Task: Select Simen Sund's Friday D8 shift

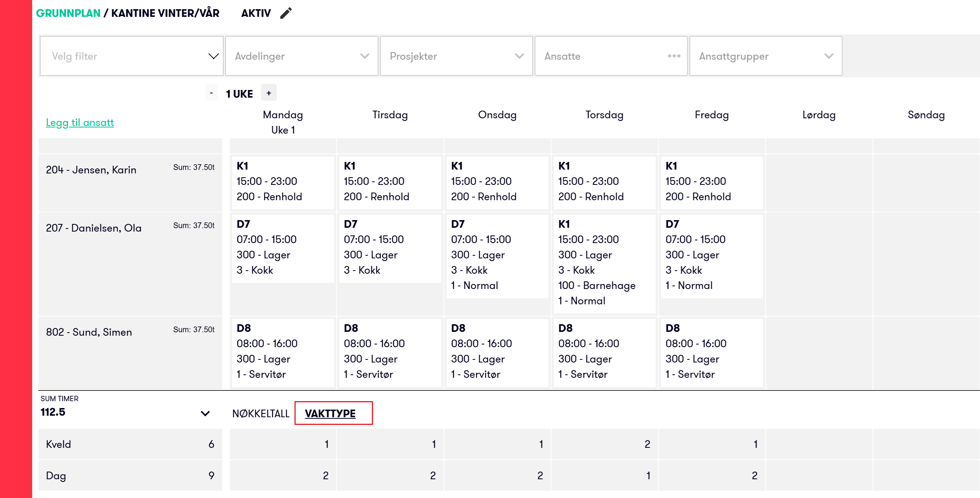Action: click(711, 351)
